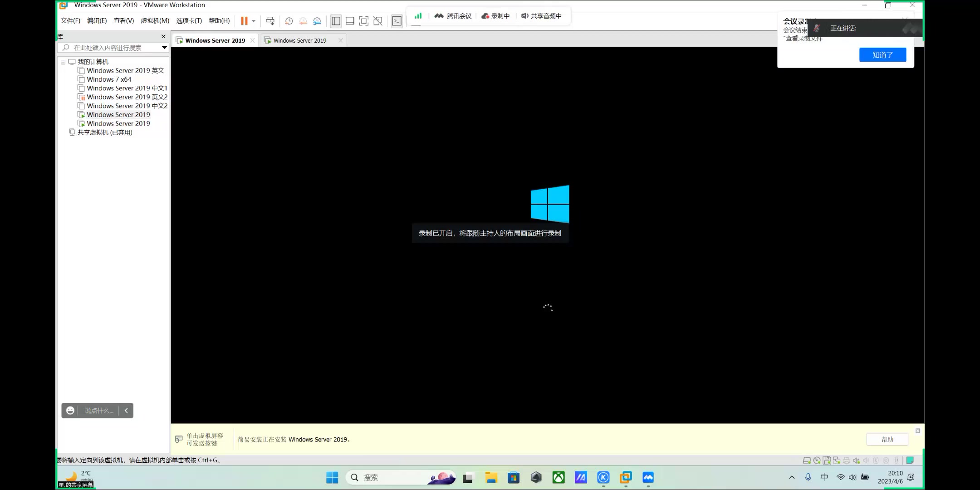Select Windows 7 x64 in library
This screenshot has width=980, height=490.
pyautogui.click(x=109, y=79)
